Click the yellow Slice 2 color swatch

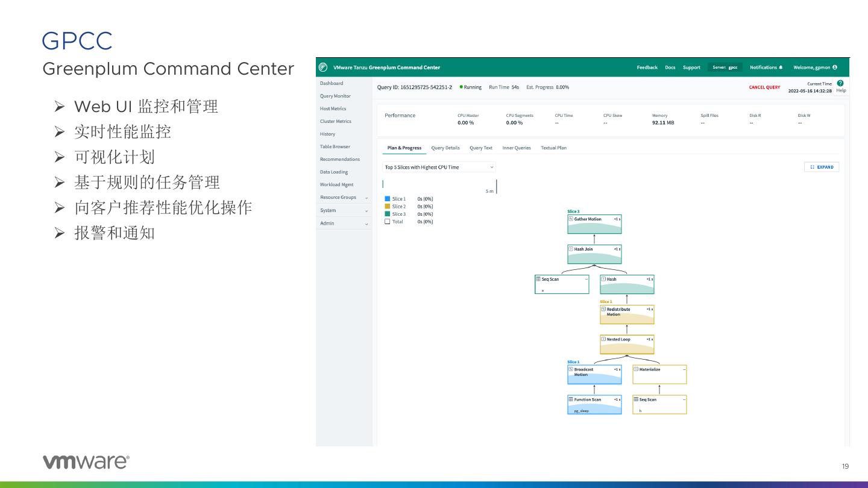pyautogui.click(x=388, y=206)
